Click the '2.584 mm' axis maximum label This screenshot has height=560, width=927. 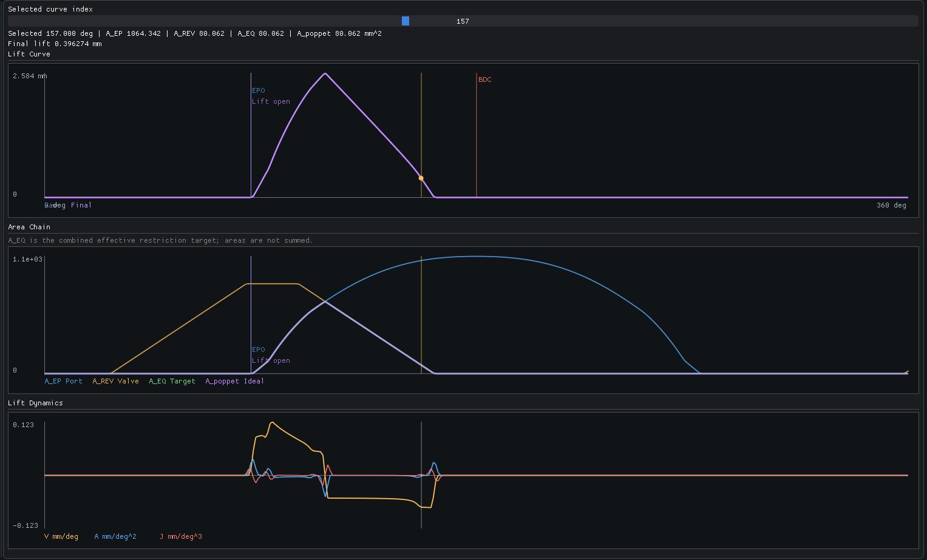click(x=30, y=76)
